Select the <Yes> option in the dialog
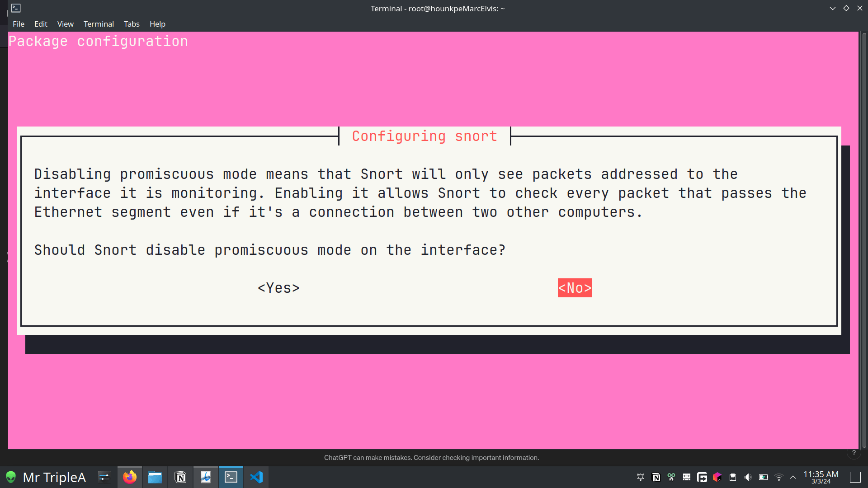The image size is (868, 488). [278, 288]
